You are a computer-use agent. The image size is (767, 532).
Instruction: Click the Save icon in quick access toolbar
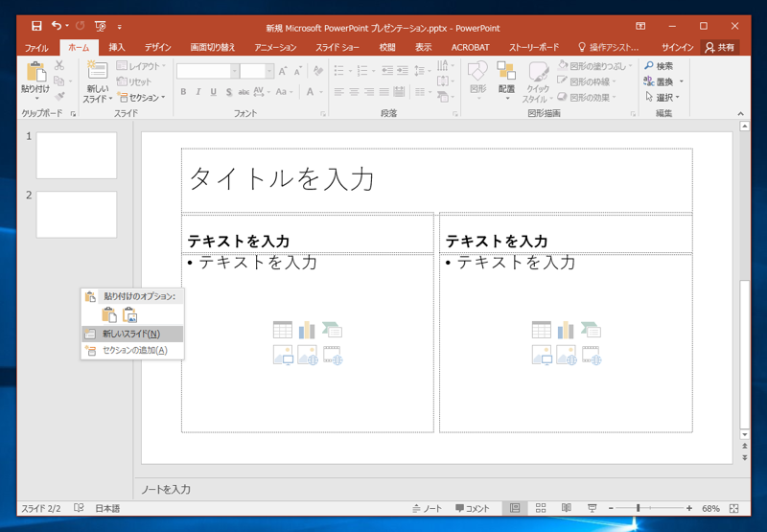36,26
